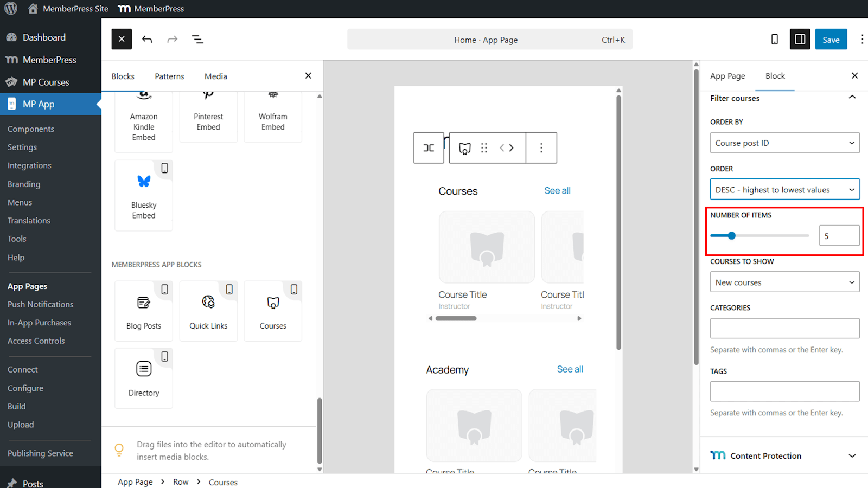The height and width of the screenshot is (488, 868).
Task: Click the Categories input field
Action: (x=784, y=328)
